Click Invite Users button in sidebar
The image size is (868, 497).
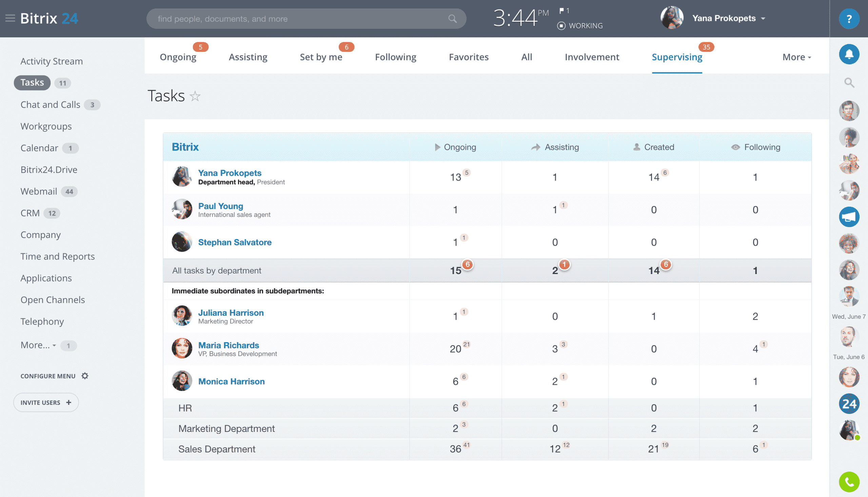(46, 402)
